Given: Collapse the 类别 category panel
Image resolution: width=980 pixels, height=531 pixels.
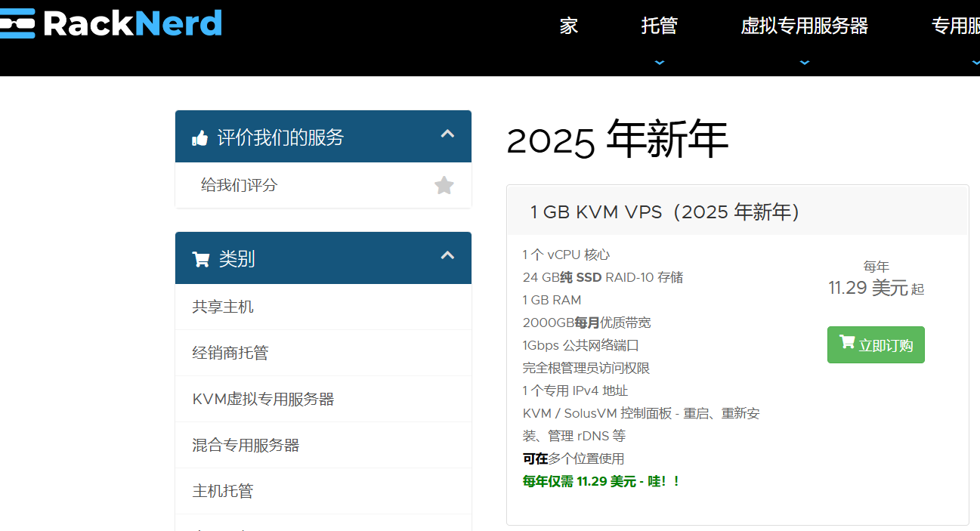Looking at the screenshot, I should [x=447, y=256].
